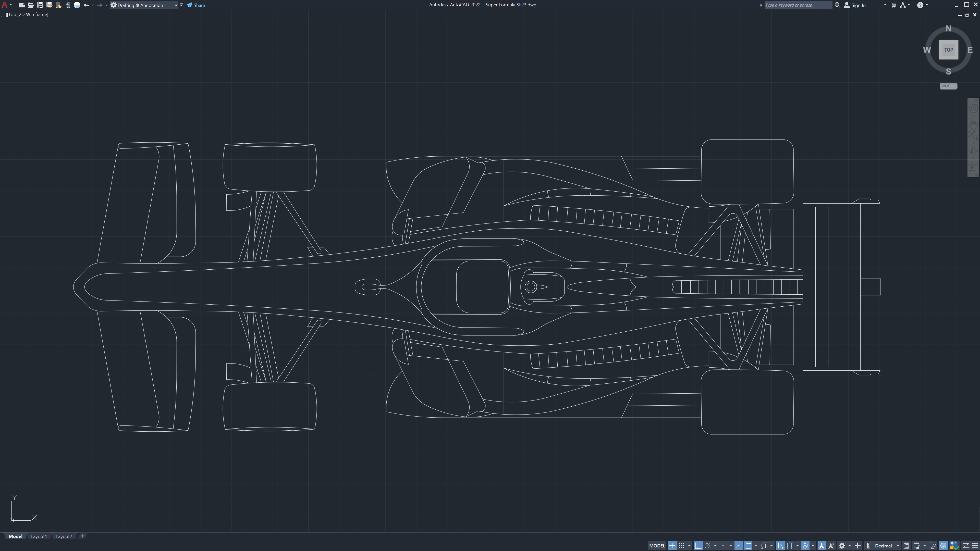Click the Clean Screen icon
The image size is (980, 551).
point(965,546)
